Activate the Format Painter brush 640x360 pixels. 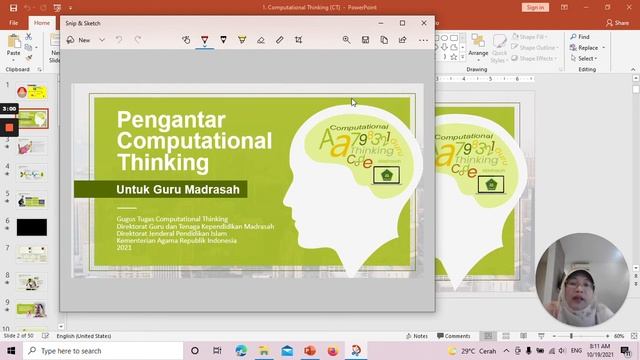(x=28, y=58)
